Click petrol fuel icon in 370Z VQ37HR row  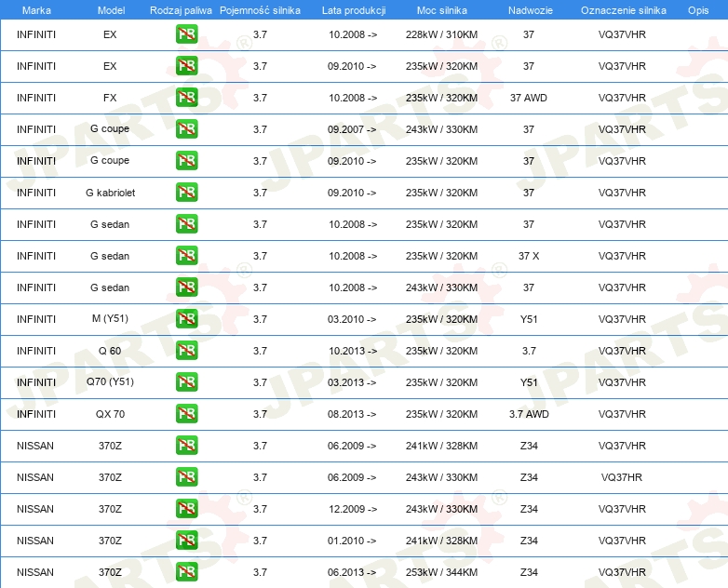186,477
